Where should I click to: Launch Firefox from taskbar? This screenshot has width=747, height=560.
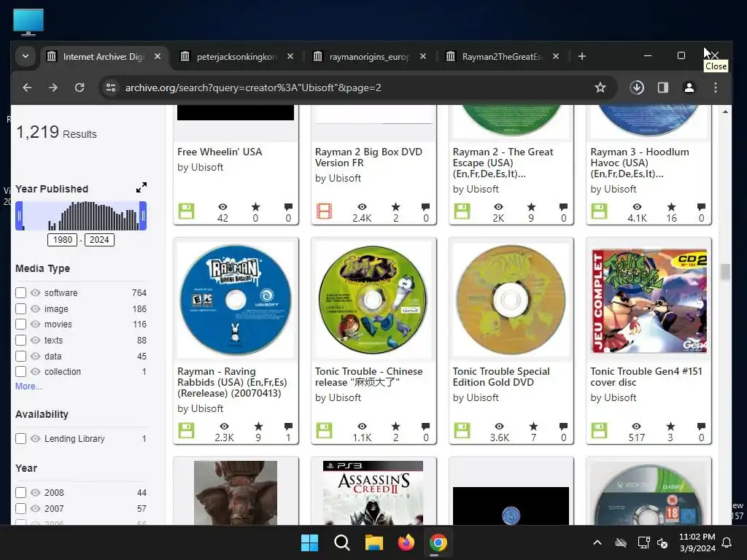coord(406,542)
